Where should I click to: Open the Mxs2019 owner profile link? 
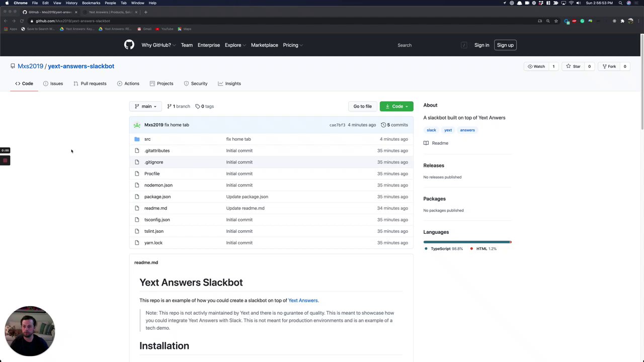[x=30, y=66]
